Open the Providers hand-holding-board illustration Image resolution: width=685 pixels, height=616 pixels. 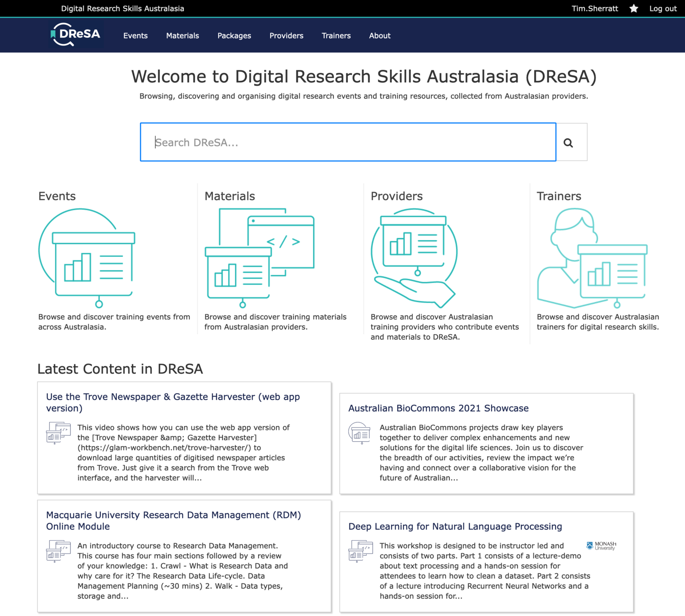click(414, 258)
